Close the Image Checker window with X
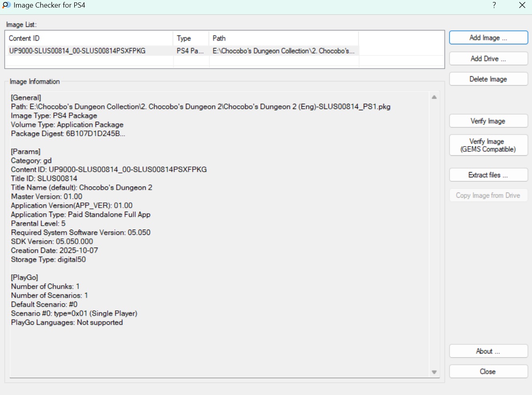 522,5
